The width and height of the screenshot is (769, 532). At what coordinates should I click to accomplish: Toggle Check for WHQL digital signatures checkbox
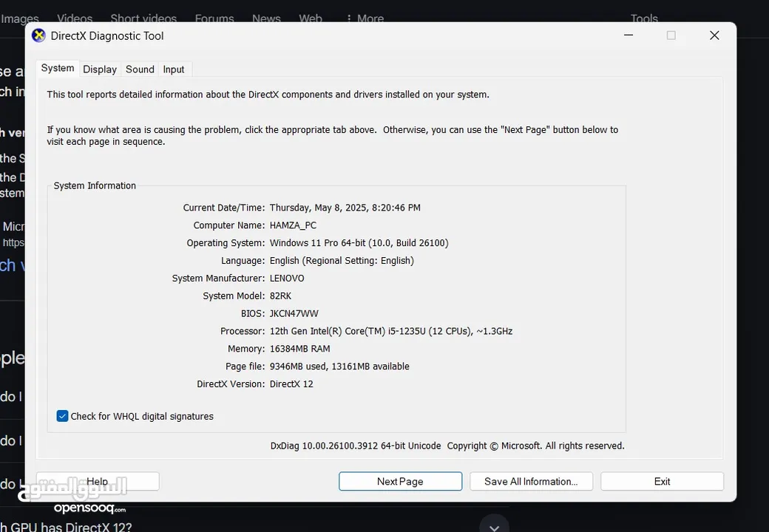(x=62, y=416)
